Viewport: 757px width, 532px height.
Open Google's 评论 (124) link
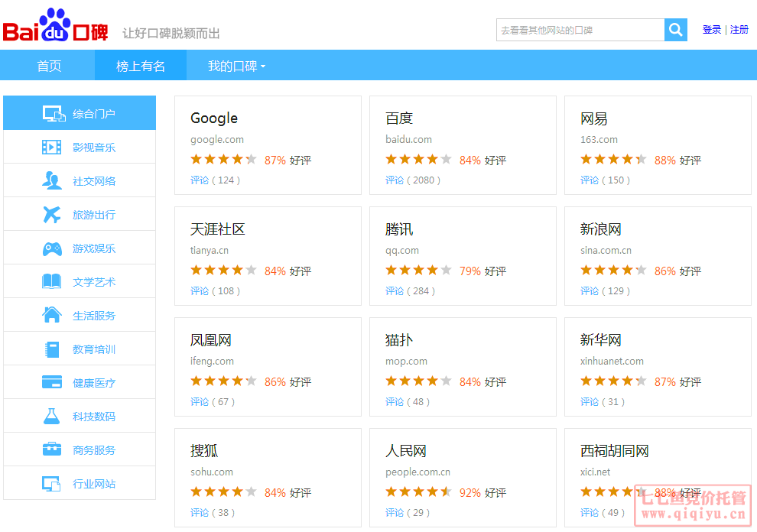pyautogui.click(x=215, y=180)
